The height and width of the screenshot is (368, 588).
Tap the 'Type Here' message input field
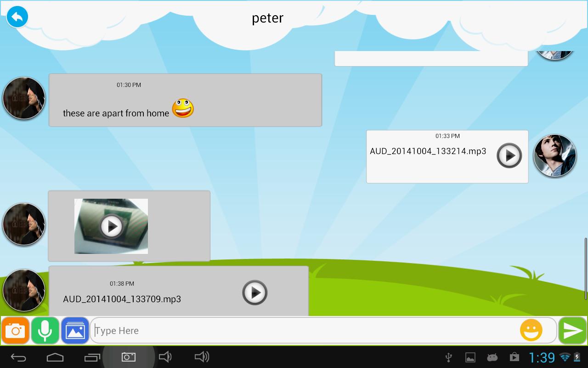point(276,330)
